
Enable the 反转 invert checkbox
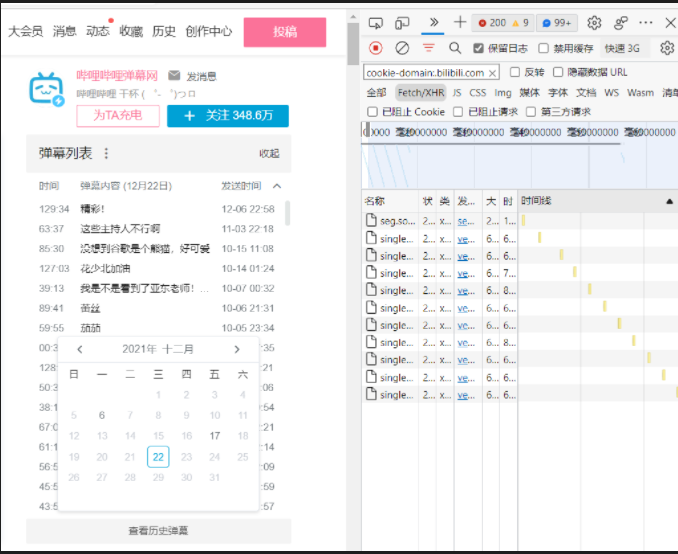tap(515, 72)
